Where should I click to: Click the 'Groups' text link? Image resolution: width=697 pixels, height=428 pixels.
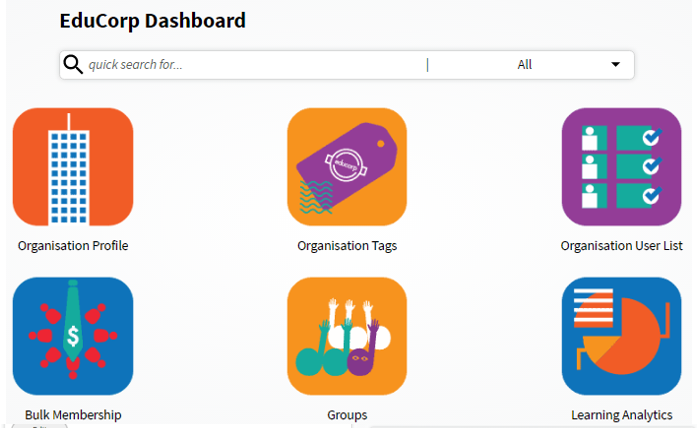point(347,415)
